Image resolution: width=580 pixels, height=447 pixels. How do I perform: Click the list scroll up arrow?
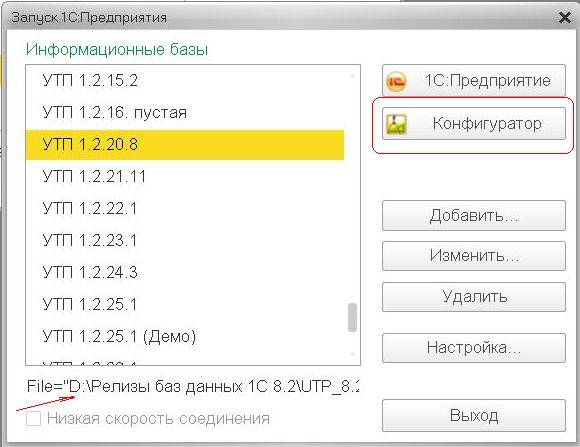pyautogui.click(x=352, y=76)
